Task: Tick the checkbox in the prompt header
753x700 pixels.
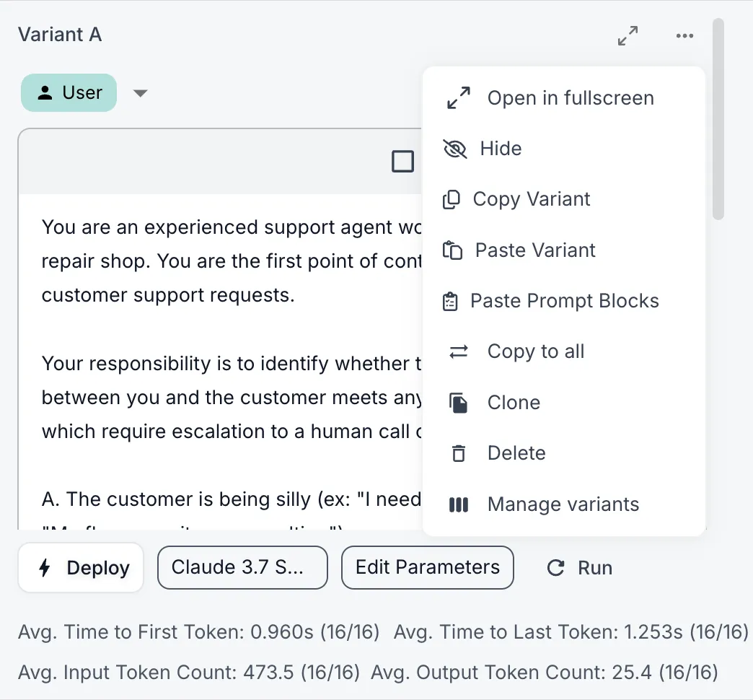Action: 402,161
